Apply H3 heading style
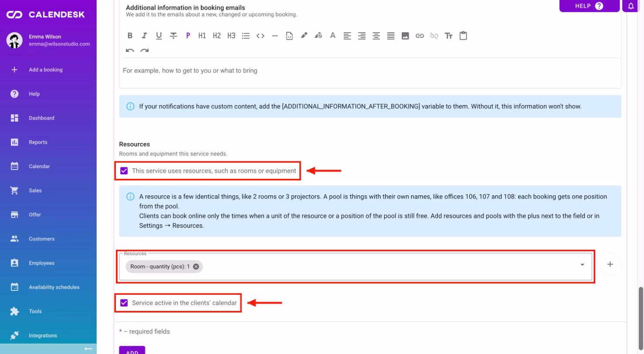The height and width of the screenshot is (354, 644). [x=231, y=36]
